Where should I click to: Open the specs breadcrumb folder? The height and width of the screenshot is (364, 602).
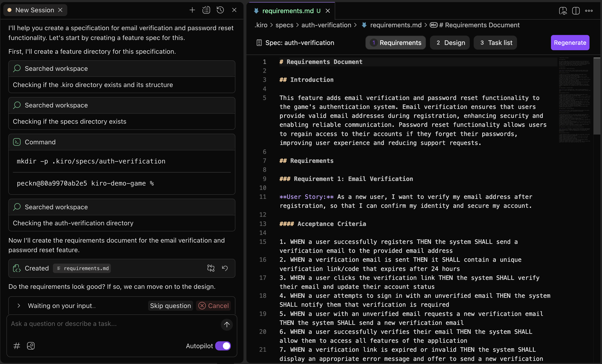pyautogui.click(x=284, y=25)
